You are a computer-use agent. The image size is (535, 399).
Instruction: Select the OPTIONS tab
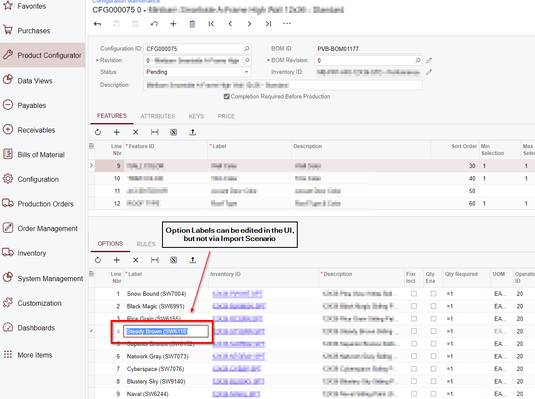tap(110, 244)
